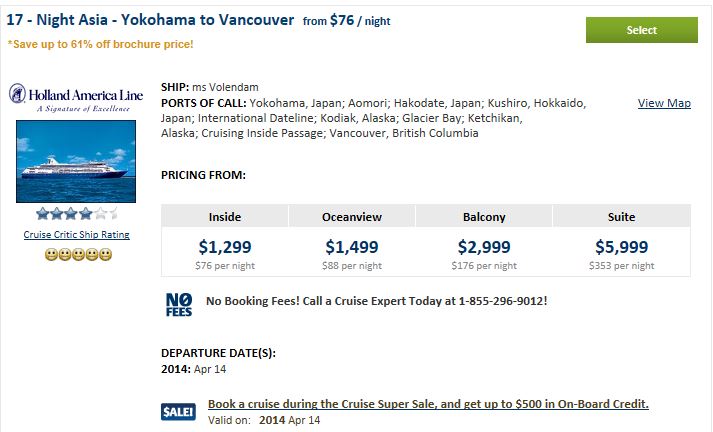Click the Holland America Line logo
This screenshot has width=713, height=432.
(x=76, y=98)
